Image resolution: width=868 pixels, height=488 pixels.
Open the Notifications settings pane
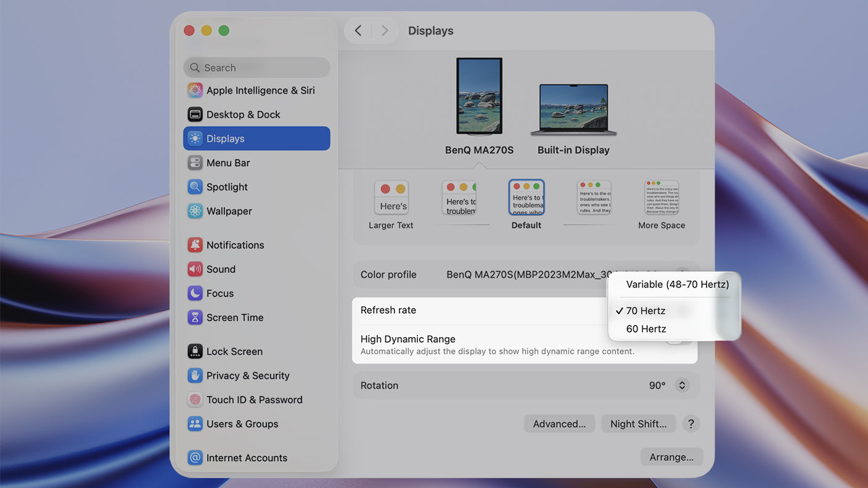coord(256,245)
